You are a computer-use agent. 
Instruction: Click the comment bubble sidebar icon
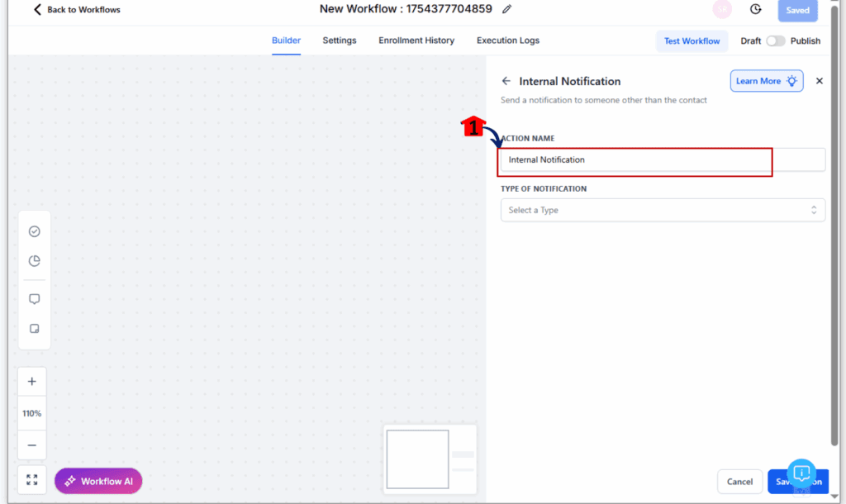click(x=35, y=299)
